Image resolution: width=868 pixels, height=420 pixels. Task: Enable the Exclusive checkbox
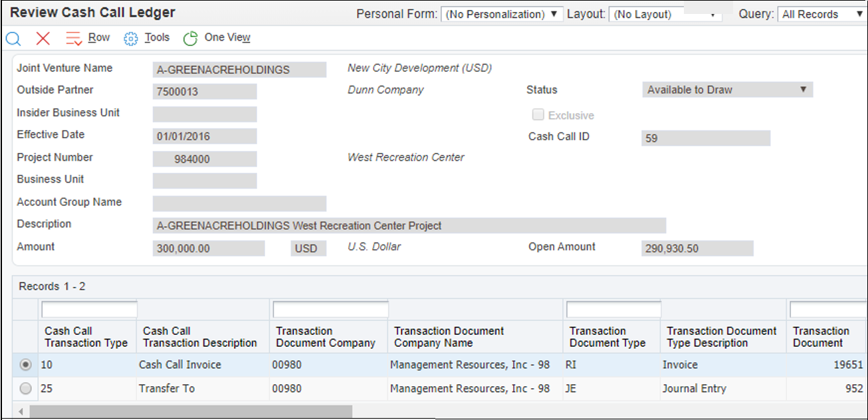[538, 114]
